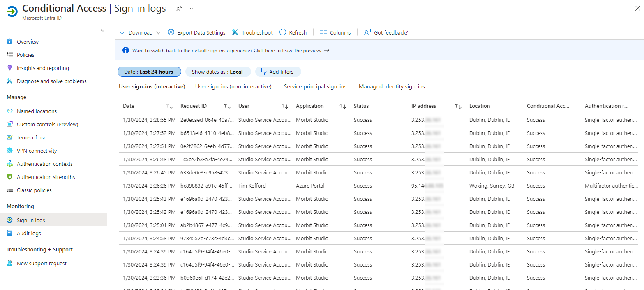Click the Conditional Access column header
Screen dimensions: 644x290
(548, 106)
